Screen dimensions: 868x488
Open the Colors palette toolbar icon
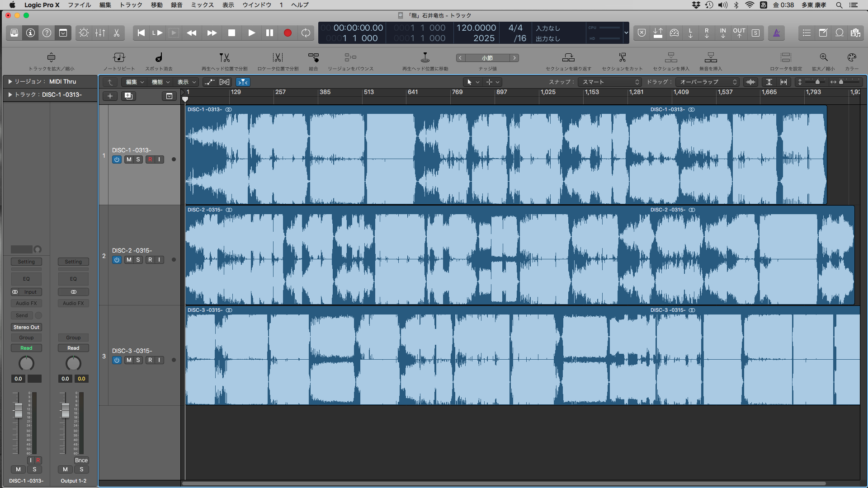[x=852, y=58]
